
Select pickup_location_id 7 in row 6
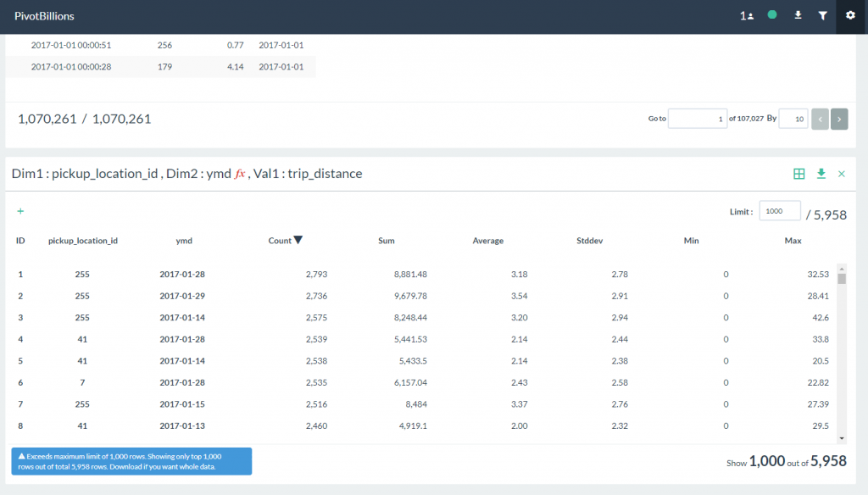click(x=82, y=382)
